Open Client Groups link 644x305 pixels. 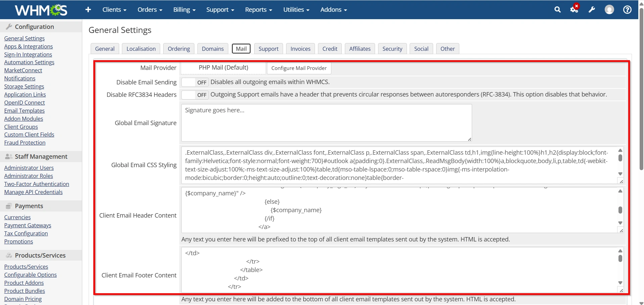(21, 127)
